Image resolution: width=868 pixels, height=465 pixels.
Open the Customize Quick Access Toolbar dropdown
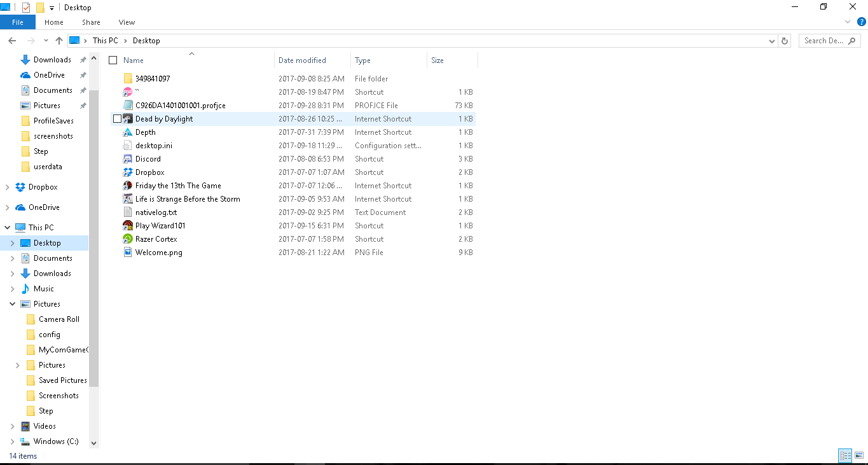pos(52,8)
